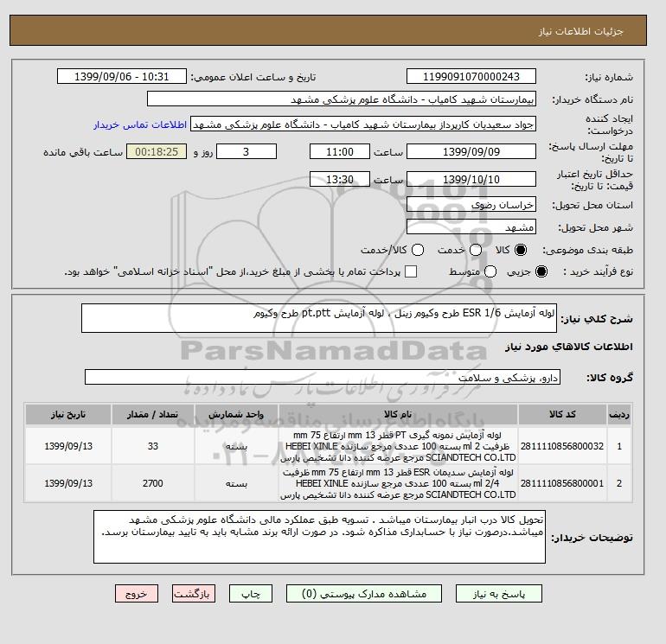Click the تعداد / مقدار column header
Screen dimensions: 666x644
point(153,414)
